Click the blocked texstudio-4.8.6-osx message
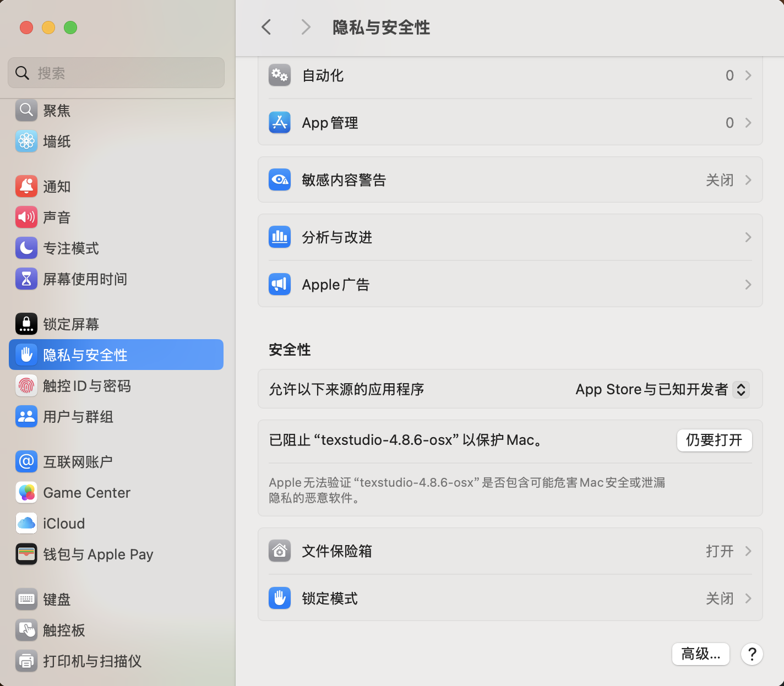Viewport: 784px width, 686px height. tap(406, 440)
